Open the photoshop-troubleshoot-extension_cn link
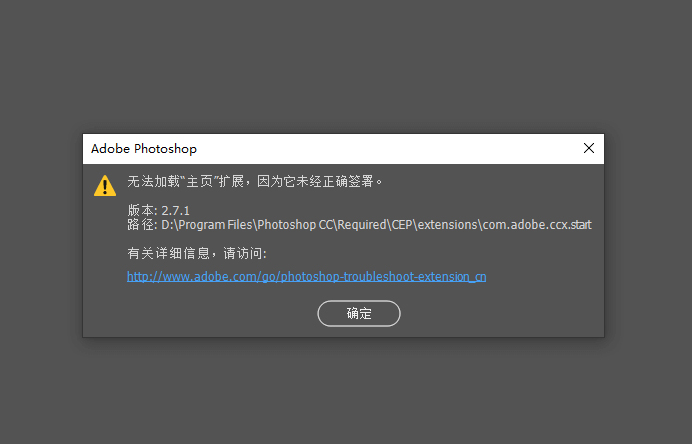The image size is (692, 444). (306, 276)
